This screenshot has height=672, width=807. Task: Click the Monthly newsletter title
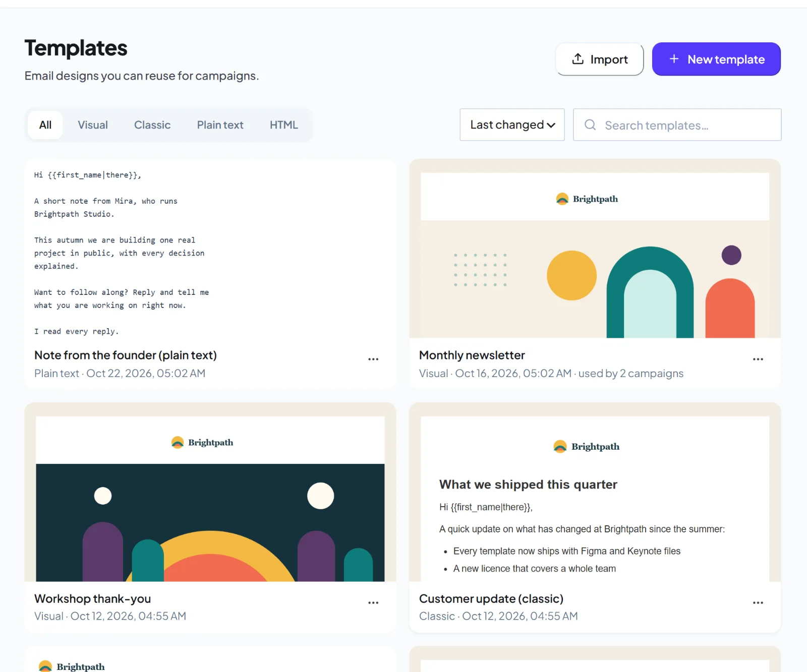472,355
